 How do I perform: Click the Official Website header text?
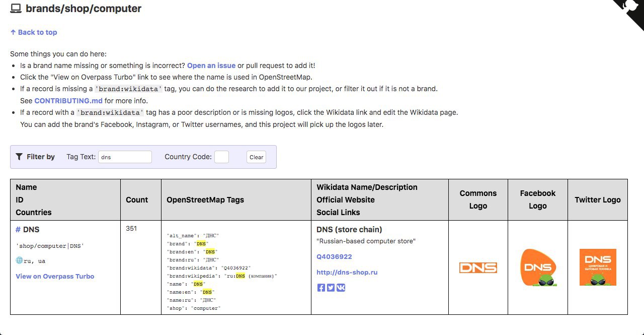point(346,199)
